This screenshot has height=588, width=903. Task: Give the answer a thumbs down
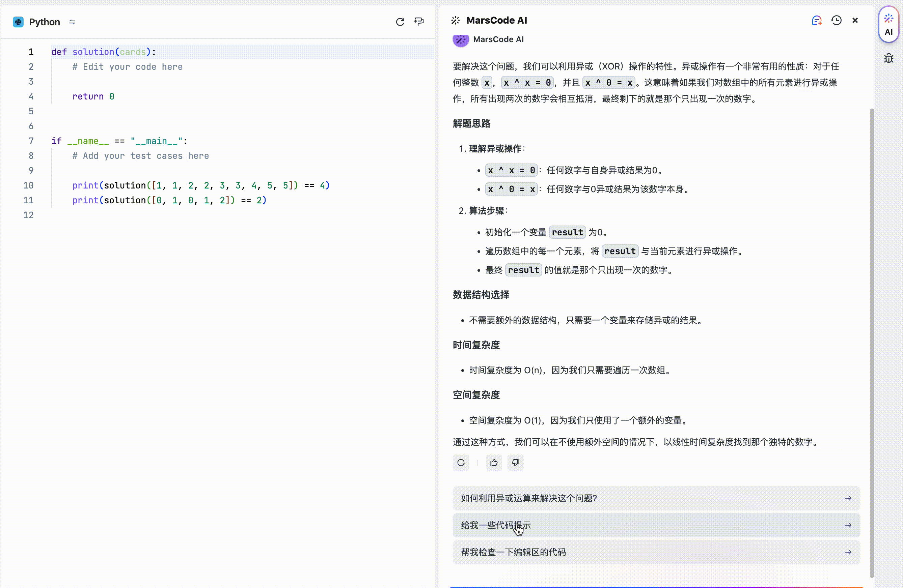[515, 463]
